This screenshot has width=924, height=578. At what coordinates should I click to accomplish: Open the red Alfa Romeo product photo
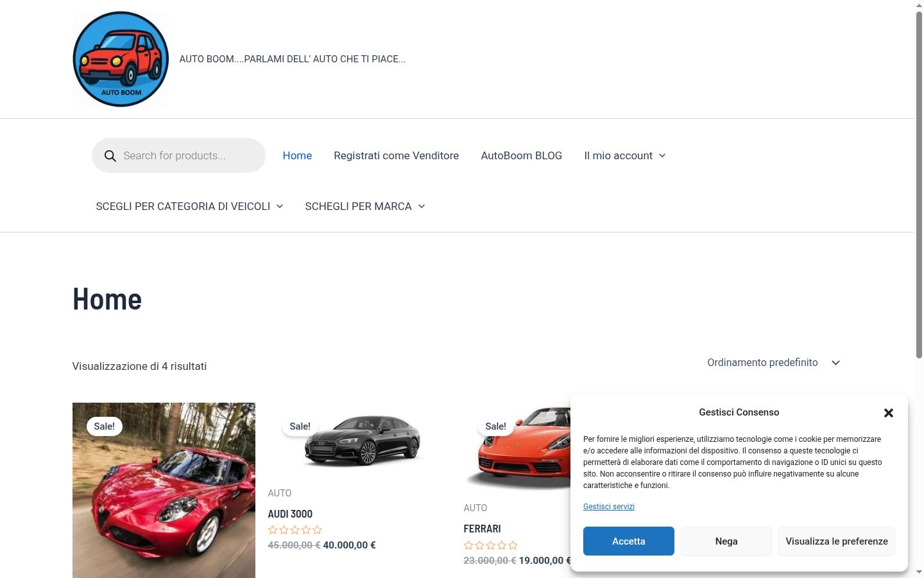[164, 490]
